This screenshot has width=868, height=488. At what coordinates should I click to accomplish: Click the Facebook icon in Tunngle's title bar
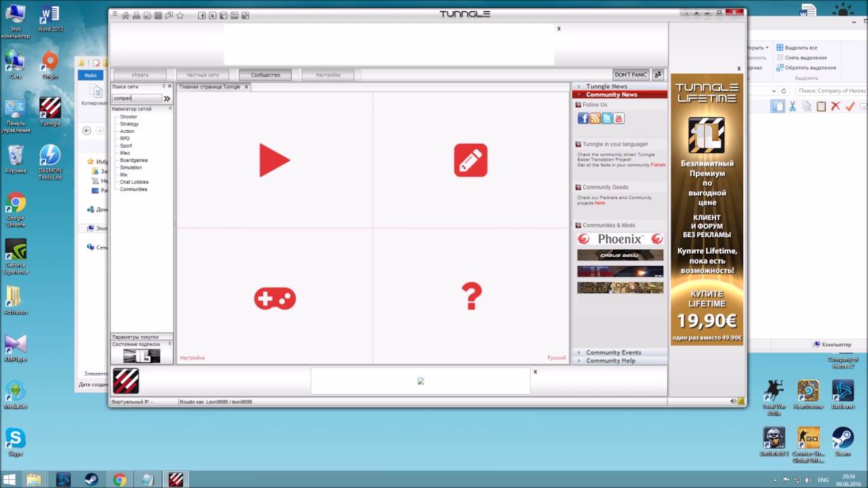201,16
